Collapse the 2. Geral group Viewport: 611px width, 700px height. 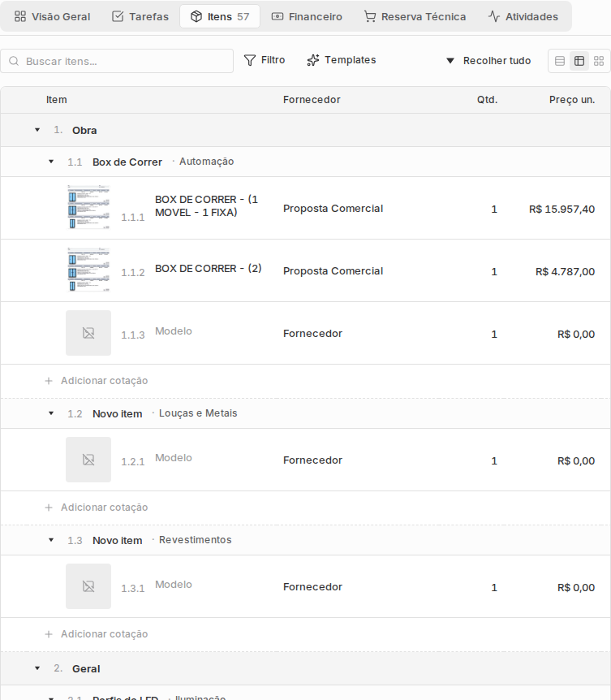pos(37,668)
